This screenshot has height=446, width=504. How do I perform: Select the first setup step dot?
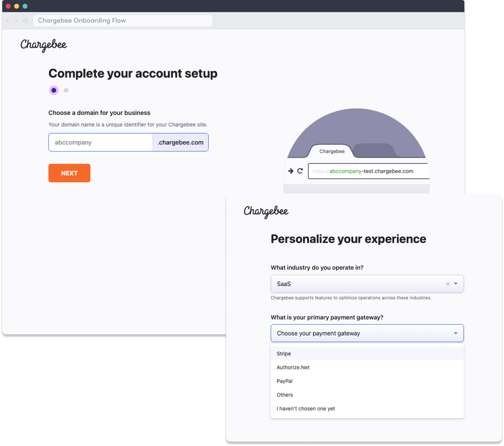(54, 90)
